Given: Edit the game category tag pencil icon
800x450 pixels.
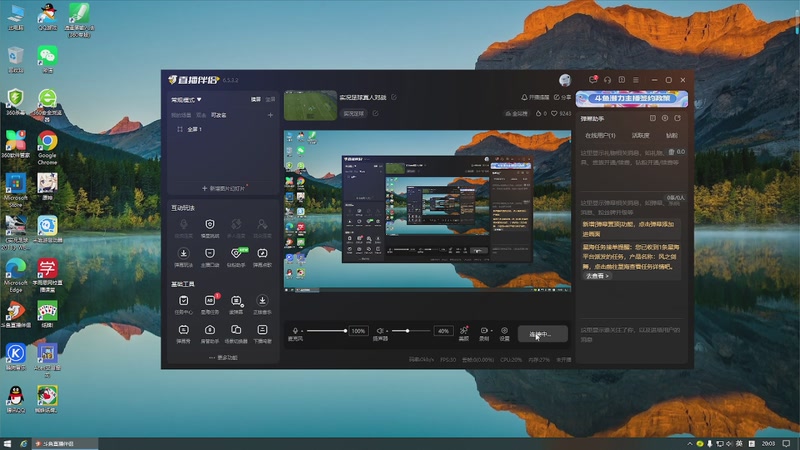Looking at the screenshot, I should [376, 113].
